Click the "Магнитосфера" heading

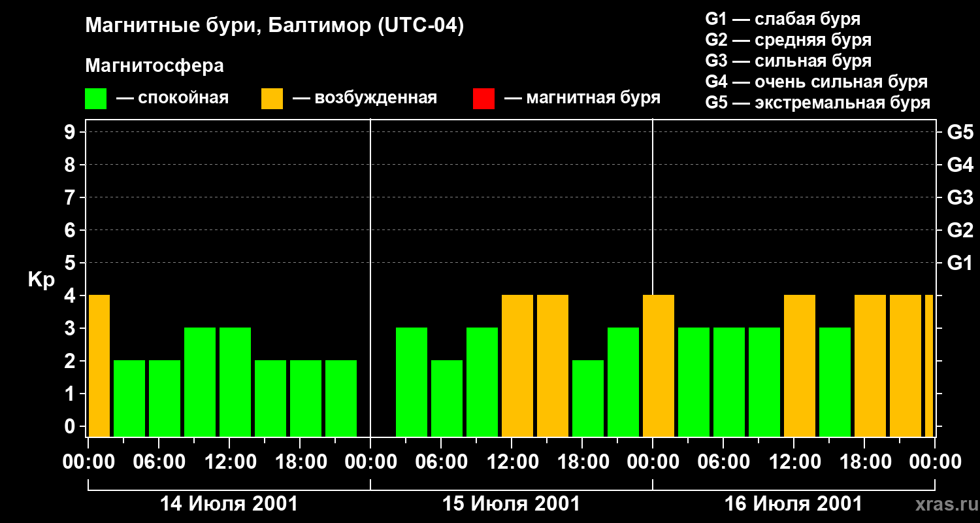tap(154, 66)
